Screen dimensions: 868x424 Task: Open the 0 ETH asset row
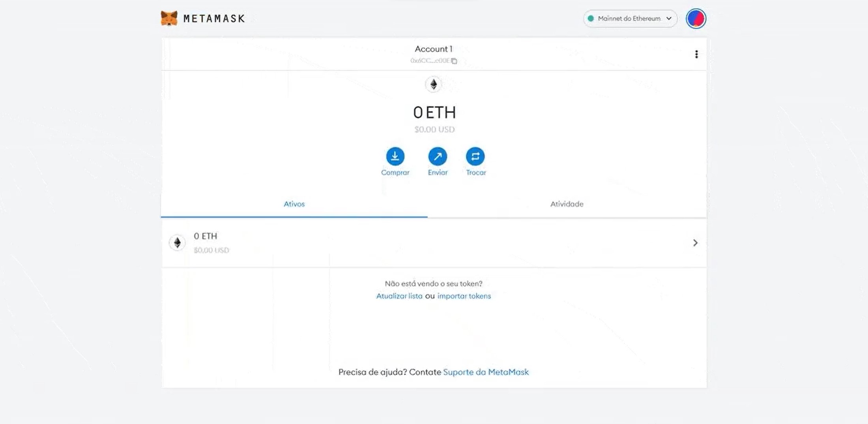(x=434, y=243)
